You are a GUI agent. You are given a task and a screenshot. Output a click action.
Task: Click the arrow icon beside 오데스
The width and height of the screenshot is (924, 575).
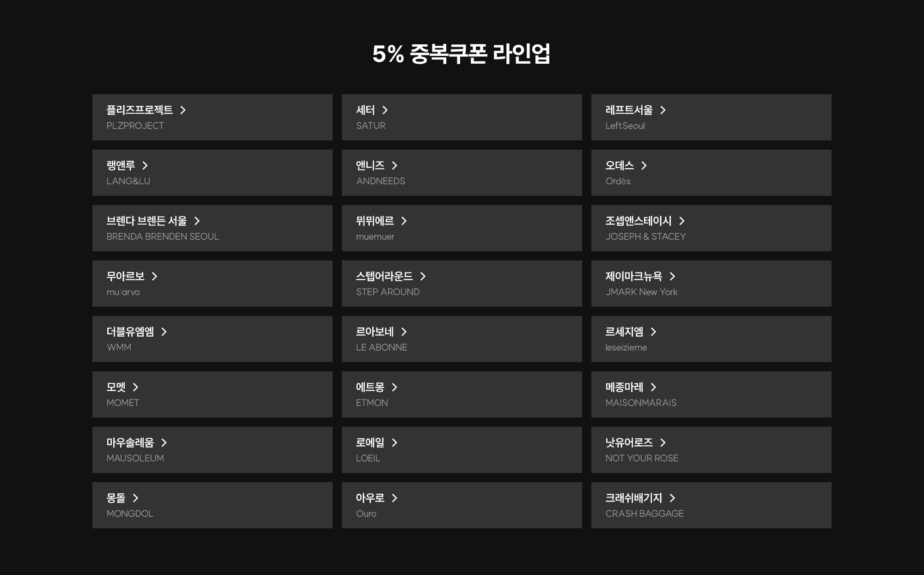644,165
